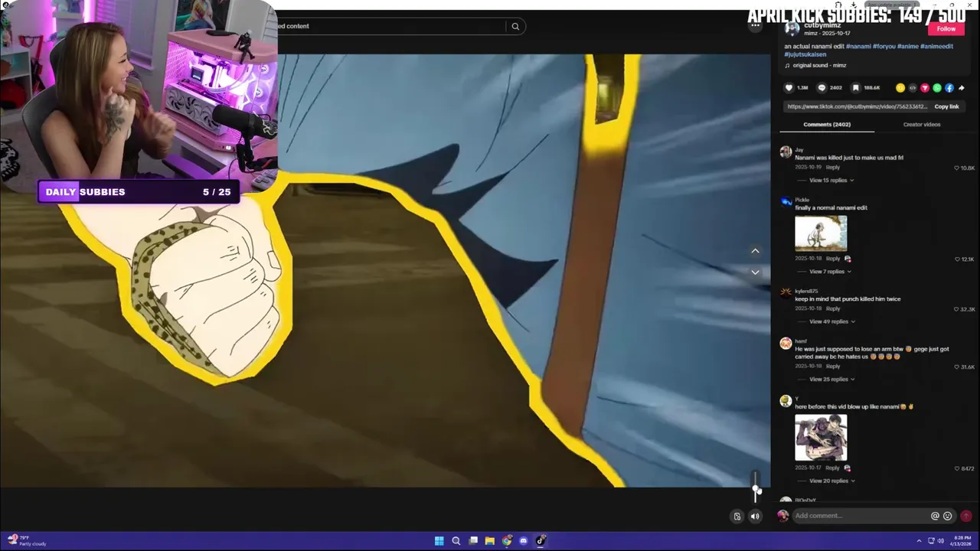Open the #anime hashtag
This screenshot has height=551, width=980.
click(x=908, y=47)
